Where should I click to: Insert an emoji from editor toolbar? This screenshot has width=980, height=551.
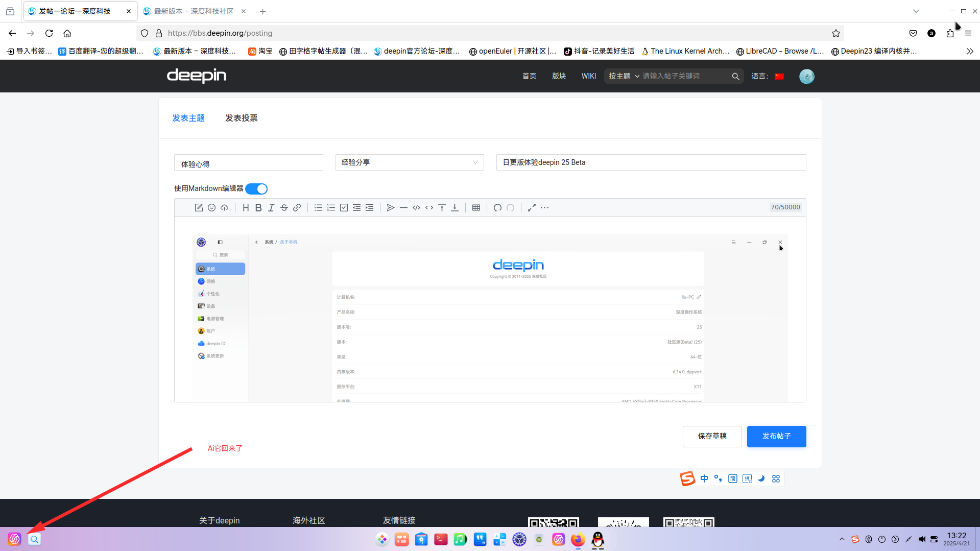coord(211,208)
